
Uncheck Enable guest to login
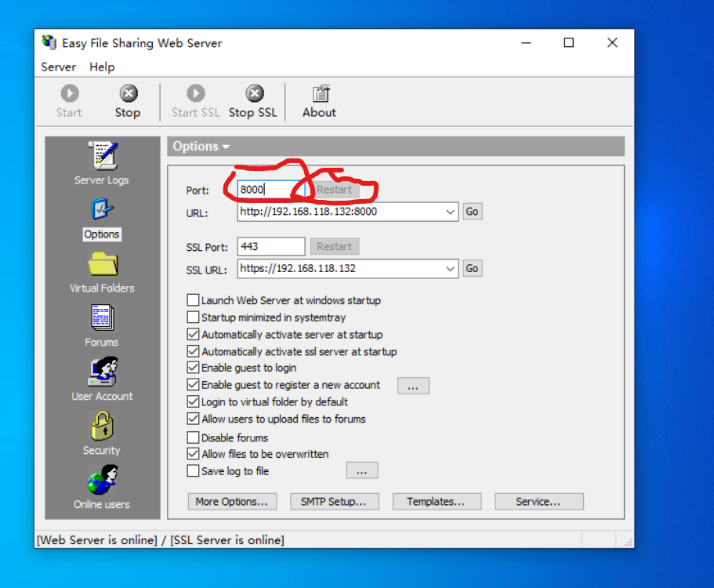click(193, 368)
